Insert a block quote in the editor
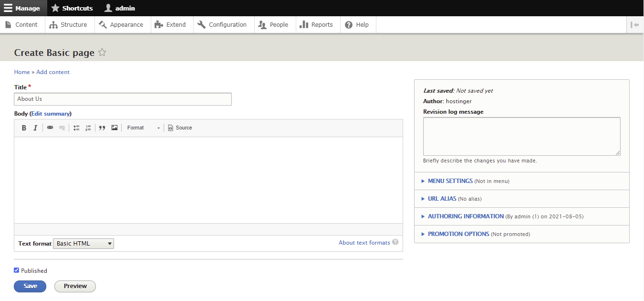 pyautogui.click(x=102, y=128)
